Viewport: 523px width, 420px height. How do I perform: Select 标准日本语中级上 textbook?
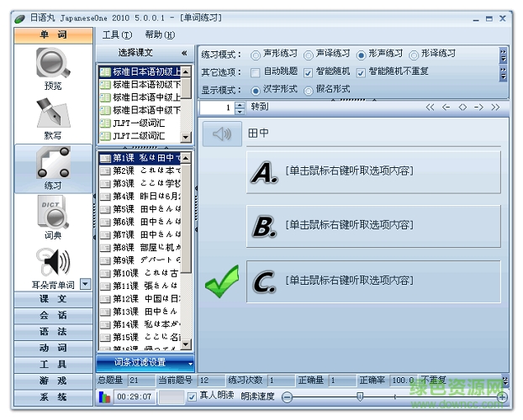click(140, 97)
